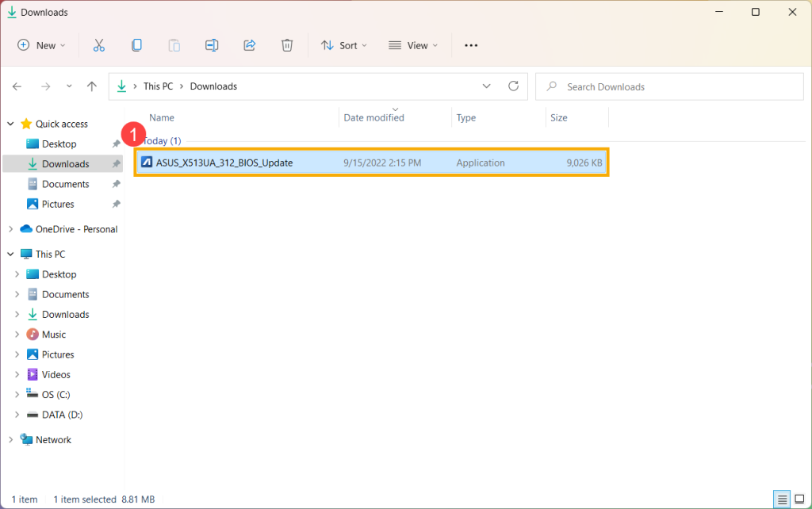Click the New button
This screenshot has height=509, width=812.
pyautogui.click(x=41, y=45)
